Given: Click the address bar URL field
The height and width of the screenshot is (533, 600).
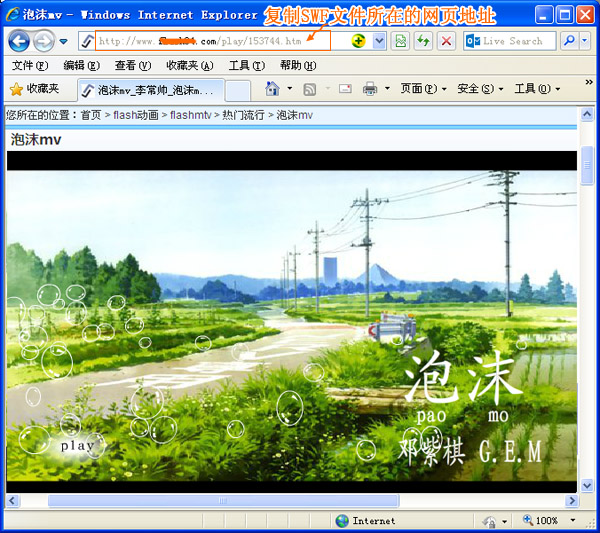Looking at the screenshot, I should click(x=212, y=41).
